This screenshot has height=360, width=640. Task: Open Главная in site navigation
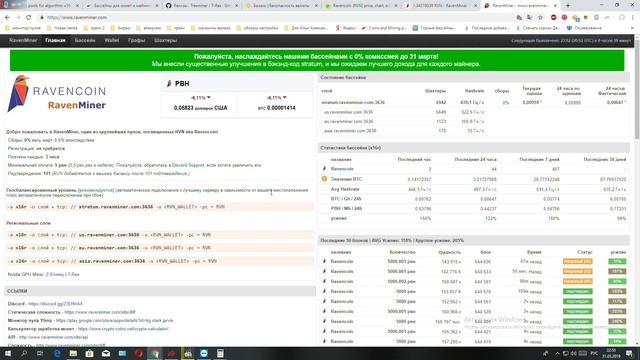55,40
